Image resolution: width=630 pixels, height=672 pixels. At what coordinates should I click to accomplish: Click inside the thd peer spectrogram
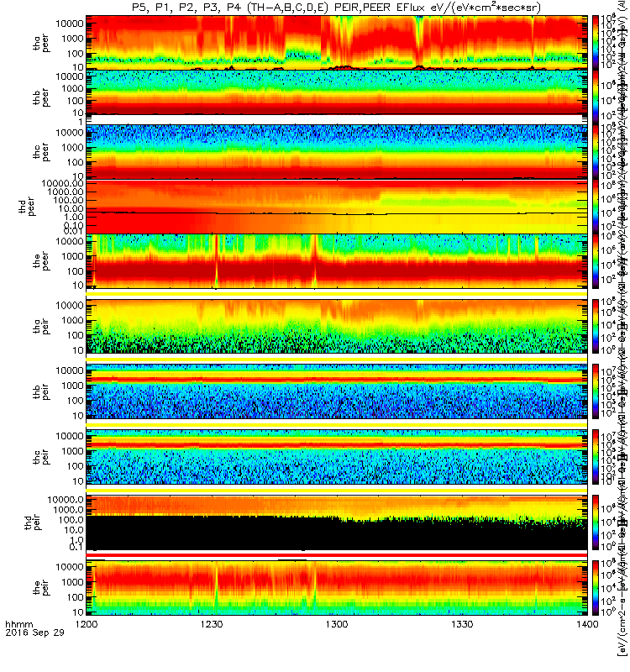[x=337, y=207]
